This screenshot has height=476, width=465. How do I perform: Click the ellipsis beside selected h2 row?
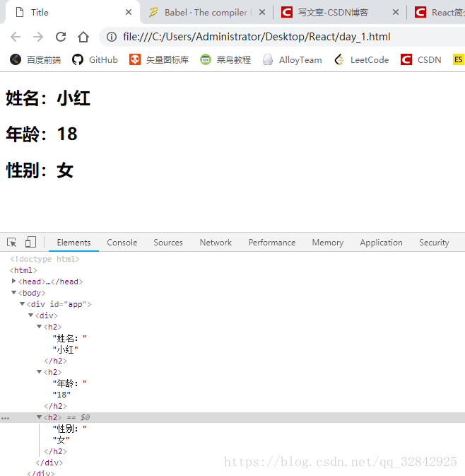pos(5,418)
